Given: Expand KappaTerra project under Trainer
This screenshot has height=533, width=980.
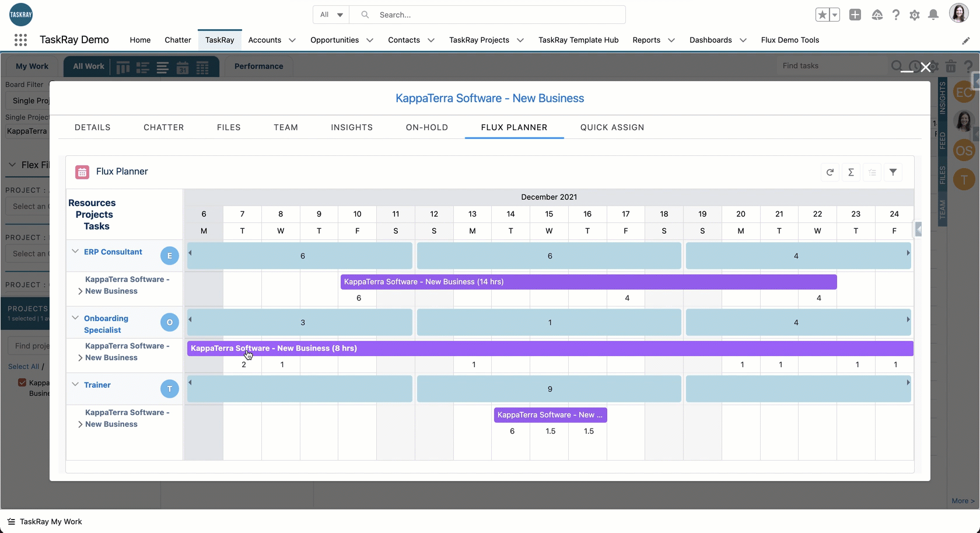Looking at the screenshot, I should pyautogui.click(x=80, y=424).
